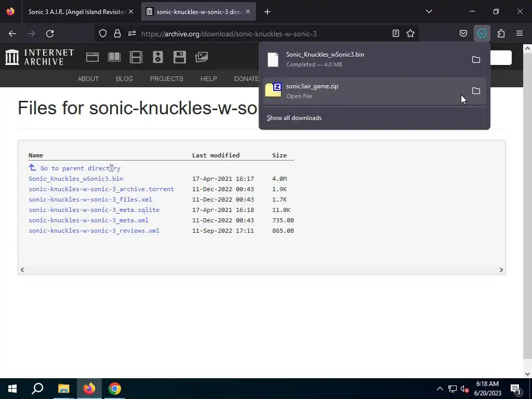Viewport: 532px width, 399px height.
Task: Switch to the Sonic 3 A.I.R. tab
Action: [77, 12]
